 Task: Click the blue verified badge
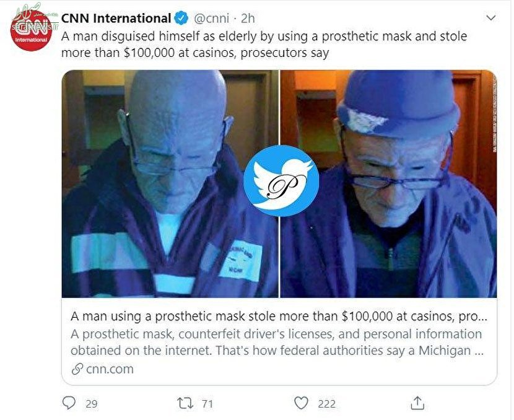181,18
